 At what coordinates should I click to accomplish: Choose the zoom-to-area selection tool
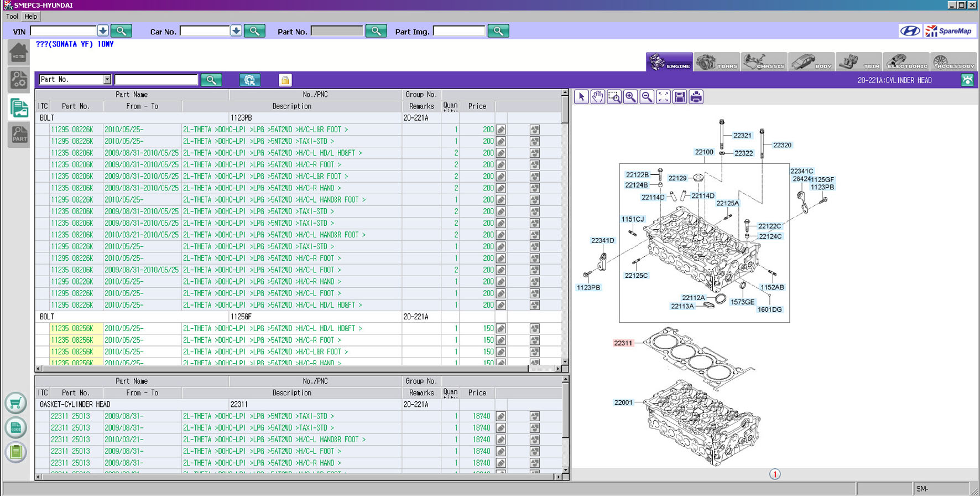tap(614, 97)
